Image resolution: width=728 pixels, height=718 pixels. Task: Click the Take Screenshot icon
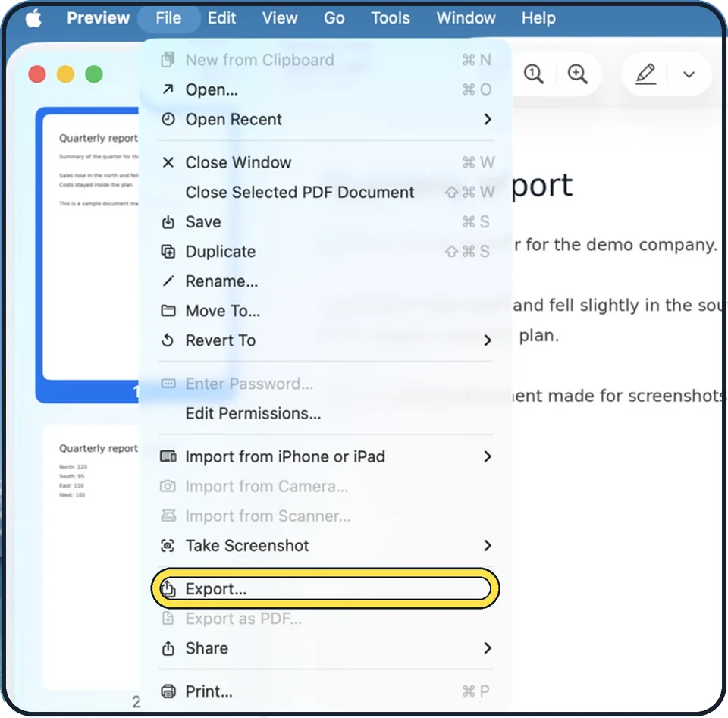point(168,546)
